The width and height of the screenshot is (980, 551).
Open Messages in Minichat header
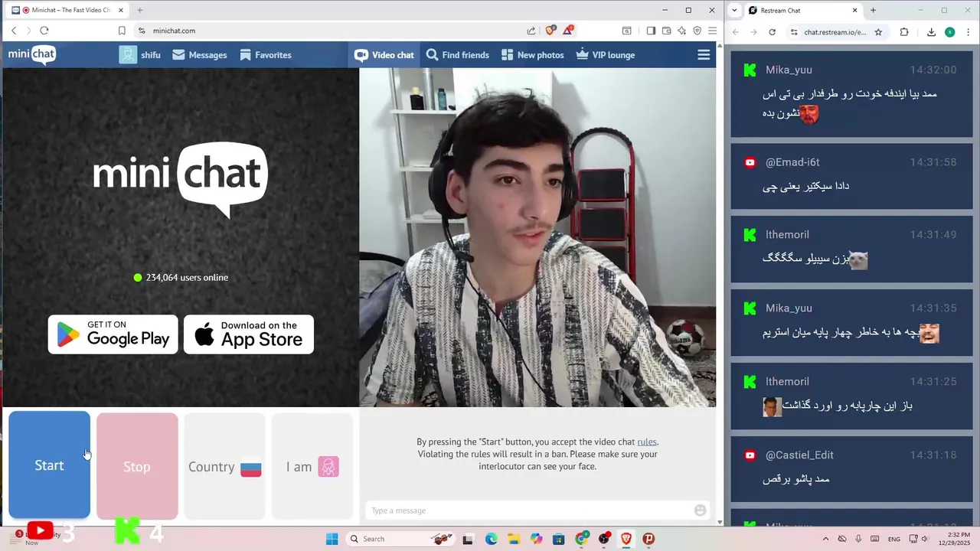tap(199, 55)
